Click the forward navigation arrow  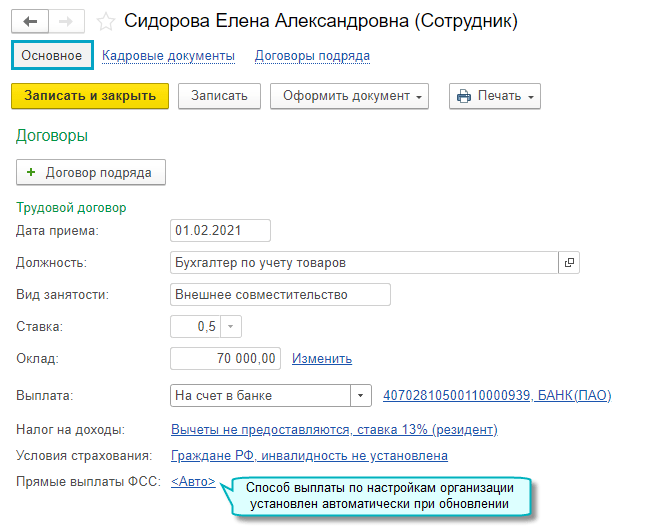point(65,21)
